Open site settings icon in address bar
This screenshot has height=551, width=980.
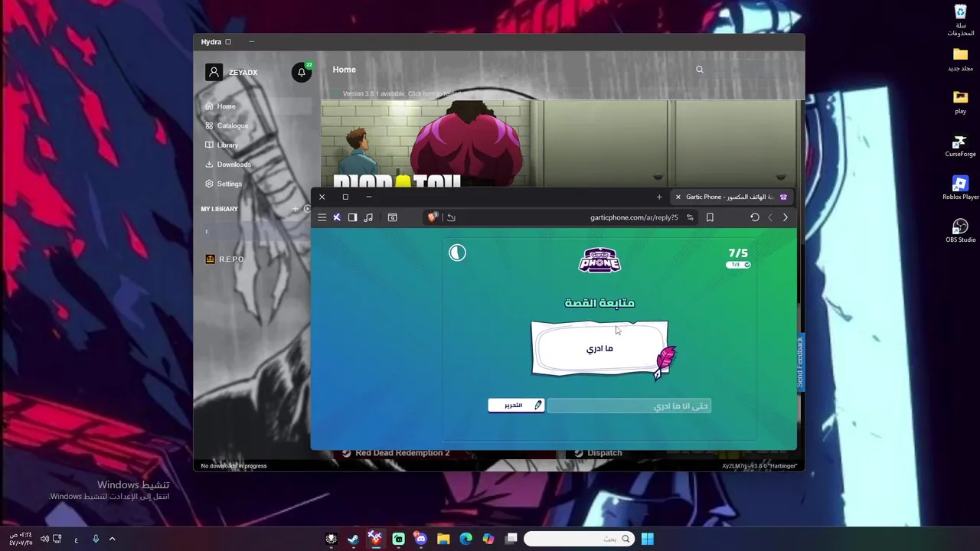pyautogui.click(x=690, y=217)
